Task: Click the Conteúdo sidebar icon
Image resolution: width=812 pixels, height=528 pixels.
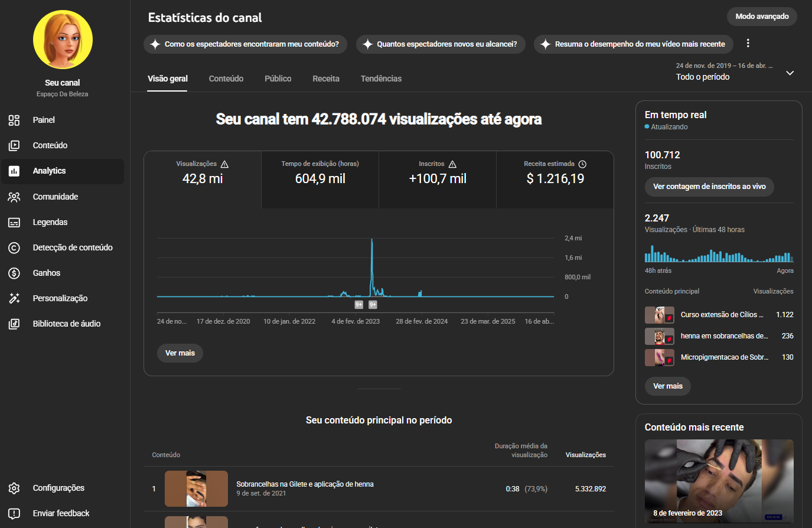Action: (x=14, y=145)
